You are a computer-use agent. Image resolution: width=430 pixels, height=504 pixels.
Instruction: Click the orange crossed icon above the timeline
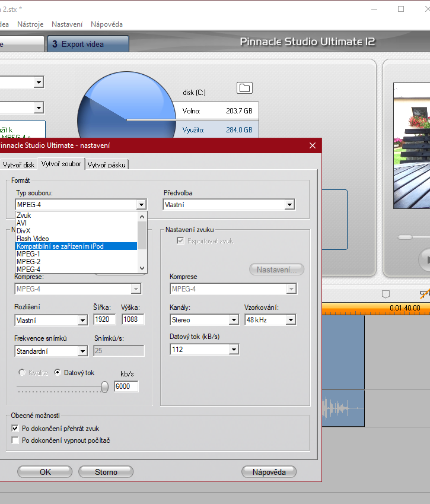tap(424, 293)
